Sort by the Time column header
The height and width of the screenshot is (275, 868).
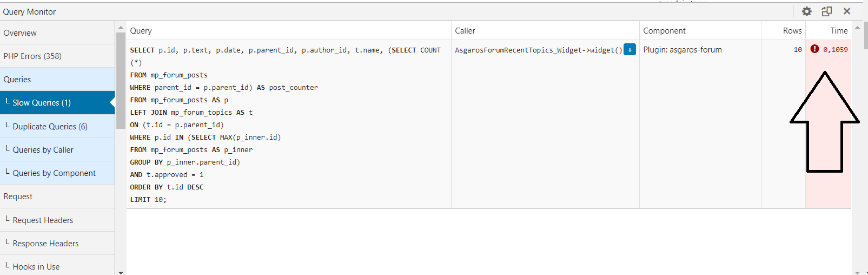[x=839, y=31]
